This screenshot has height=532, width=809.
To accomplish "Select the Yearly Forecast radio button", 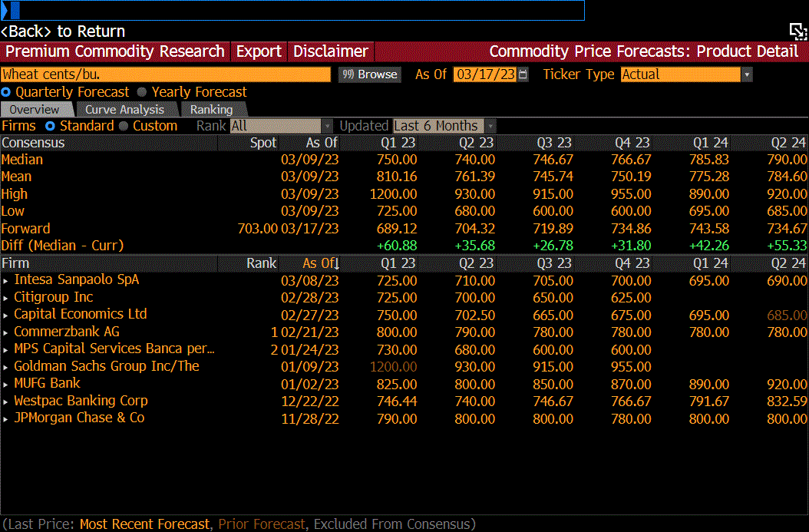I will click(x=142, y=92).
